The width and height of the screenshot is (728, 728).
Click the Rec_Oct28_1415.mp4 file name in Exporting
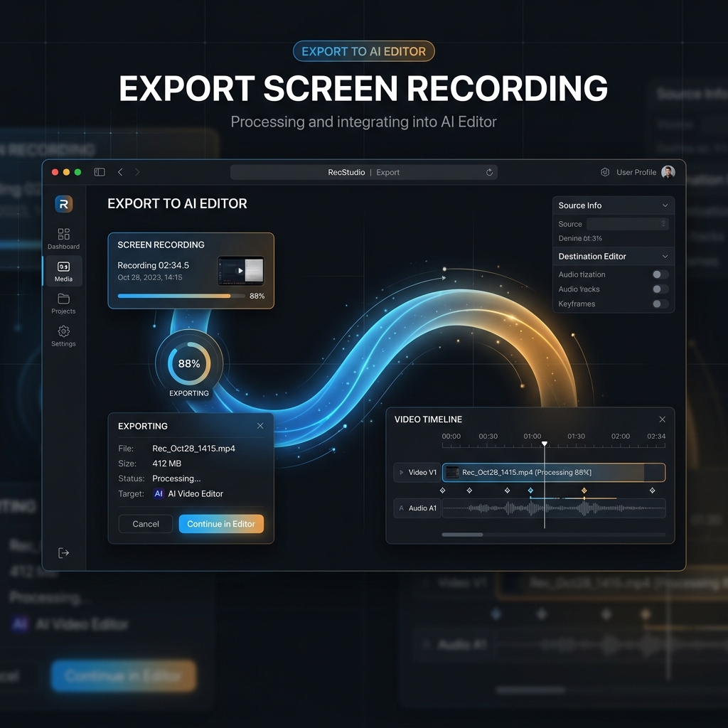(193, 449)
